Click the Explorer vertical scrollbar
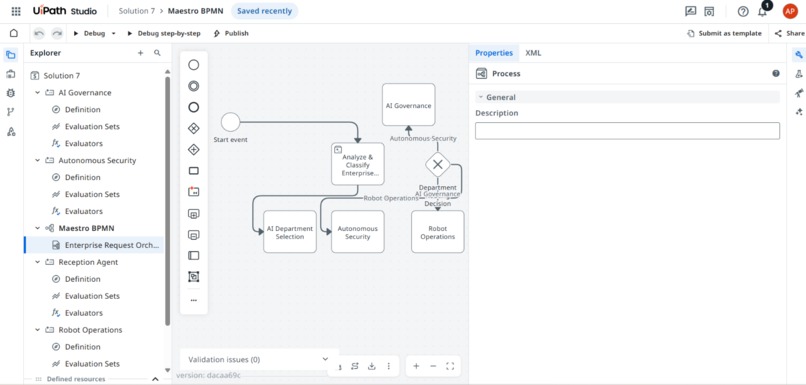806x385 pixels. (167, 200)
